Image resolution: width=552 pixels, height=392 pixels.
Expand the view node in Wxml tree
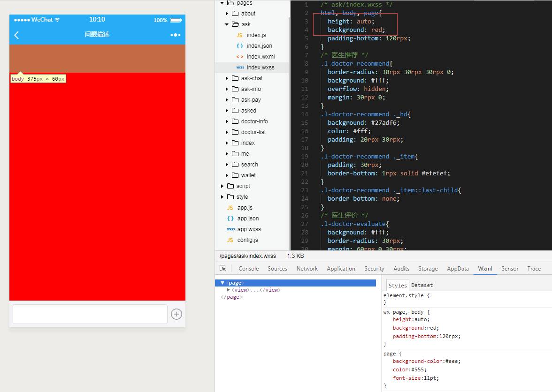coord(229,290)
